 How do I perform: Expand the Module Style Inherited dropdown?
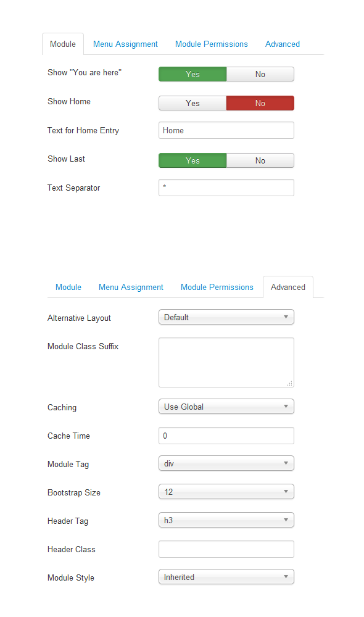coord(226,577)
